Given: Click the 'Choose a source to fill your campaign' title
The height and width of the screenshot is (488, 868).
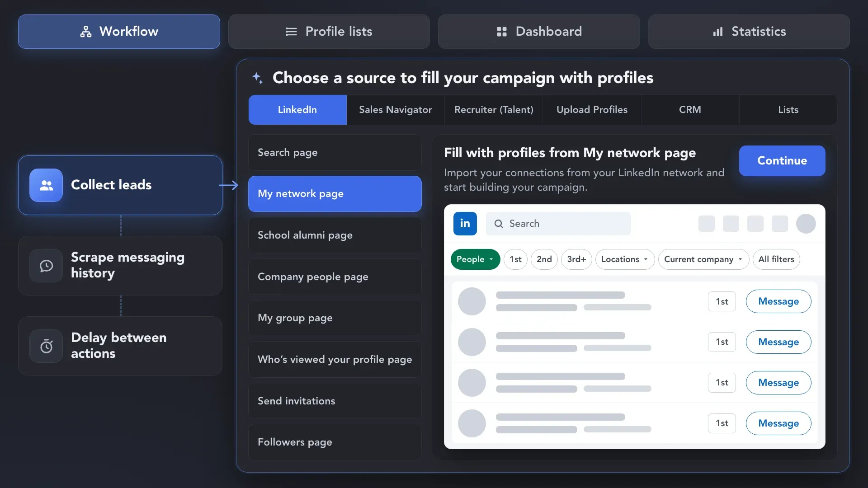Looking at the screenshot, I should [x=463, y=78].
